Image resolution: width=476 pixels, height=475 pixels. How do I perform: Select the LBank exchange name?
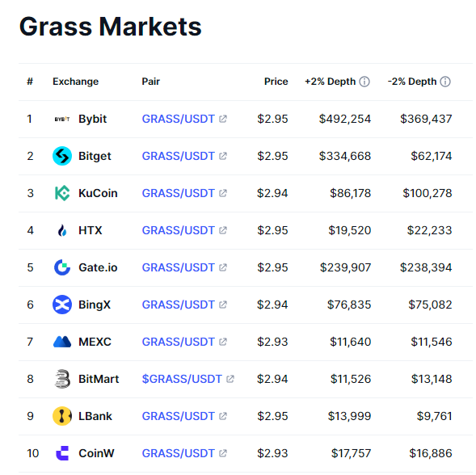pyautogui.click(x=95, y=416)
